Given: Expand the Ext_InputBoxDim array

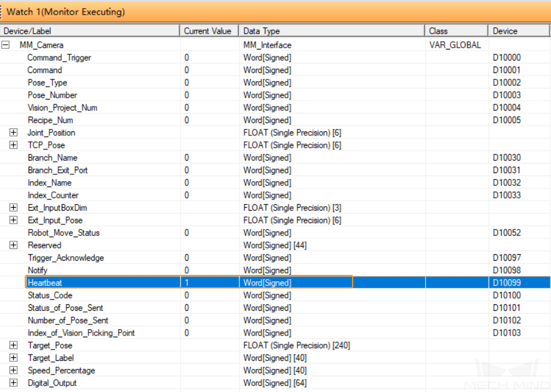Looking at the screenshot, I should tap(14, 207).
